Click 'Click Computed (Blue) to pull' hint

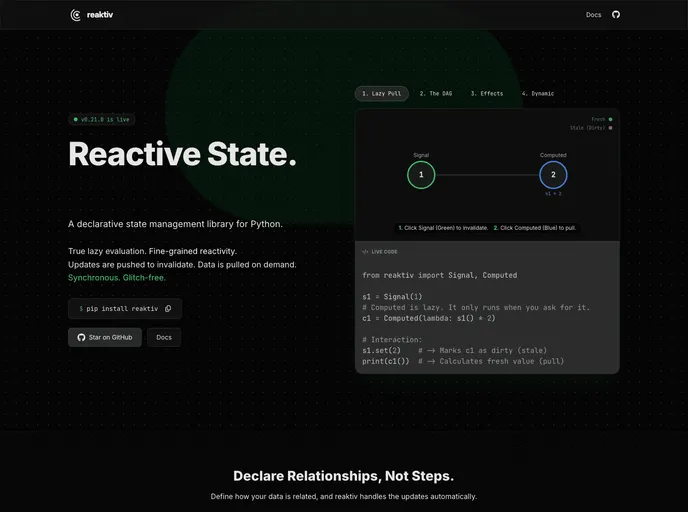click(x=535, y=228)
